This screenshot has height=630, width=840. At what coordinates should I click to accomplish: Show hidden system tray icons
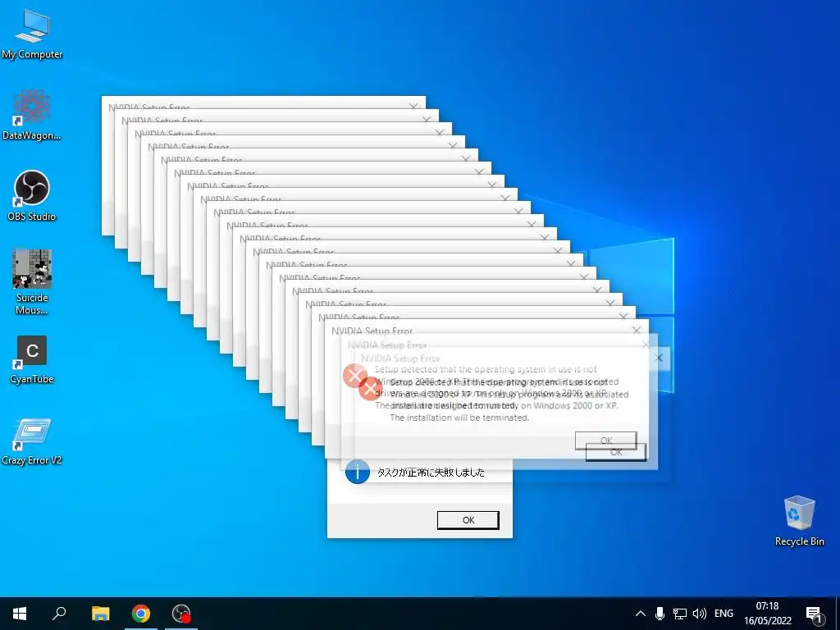point(640,614)
